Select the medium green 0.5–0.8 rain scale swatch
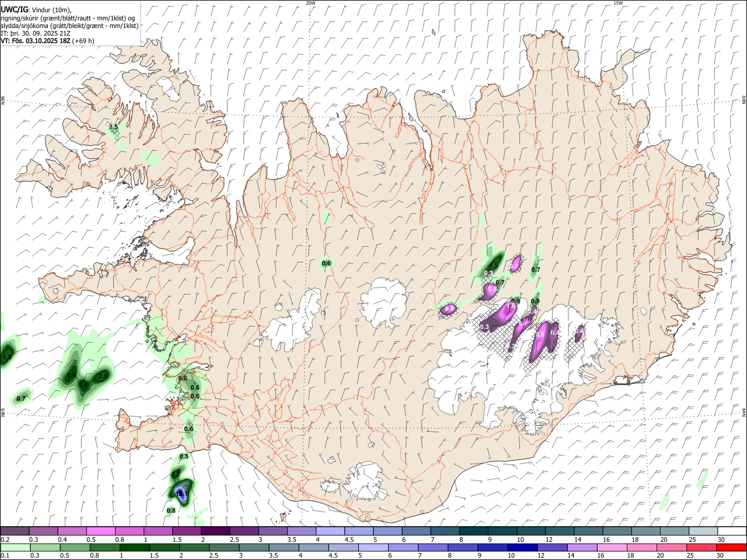Image resolution: width=747 pixels, height=560 pixels. [75, 547]
